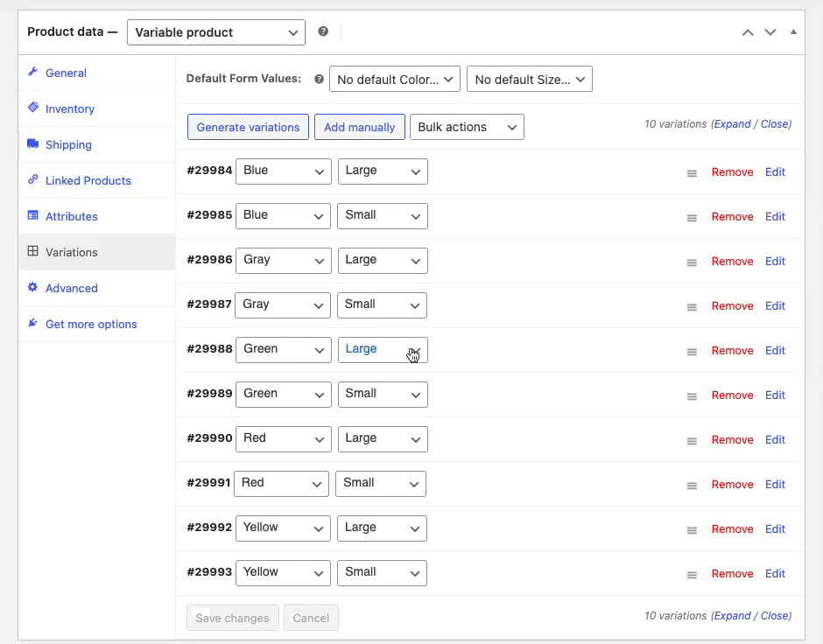Click the move-down arrow in panel header
The image size is (823, 644).
[770, 32]
